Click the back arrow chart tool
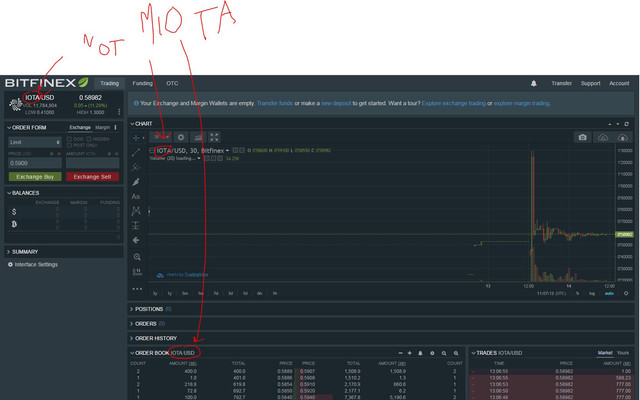The image size is (640, 400). [x=136, y=240]
